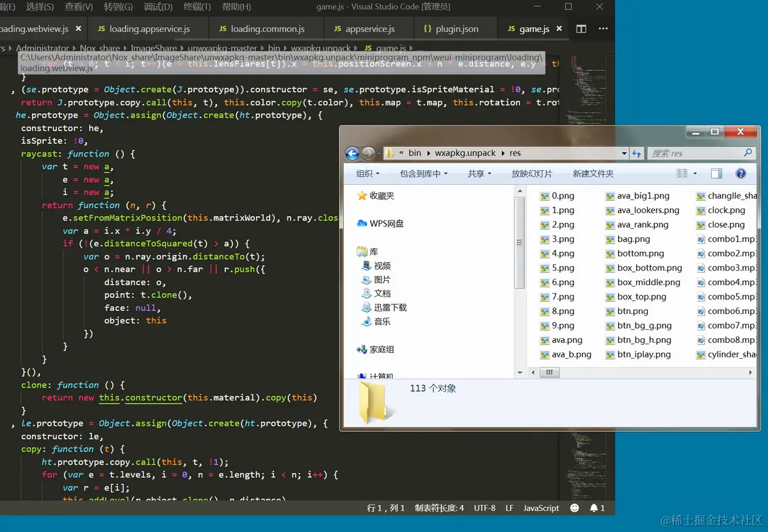Toggle the preview pane icon in Explorer

717,173
